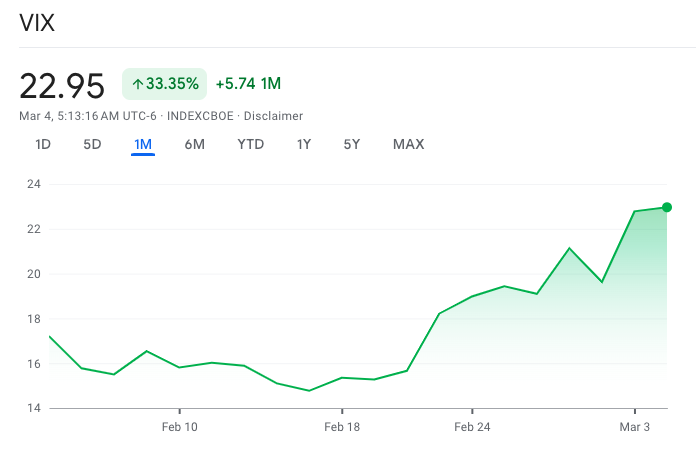Select the 1D time range tab
The height and width of the screenshot is (449, 696).
point(43,144)
